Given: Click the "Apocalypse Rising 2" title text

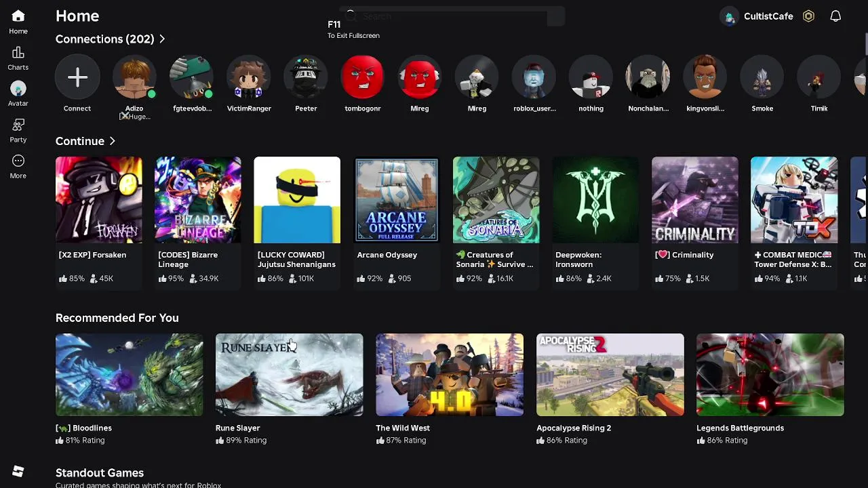Looking at the screenshot, I should point(574,428).
